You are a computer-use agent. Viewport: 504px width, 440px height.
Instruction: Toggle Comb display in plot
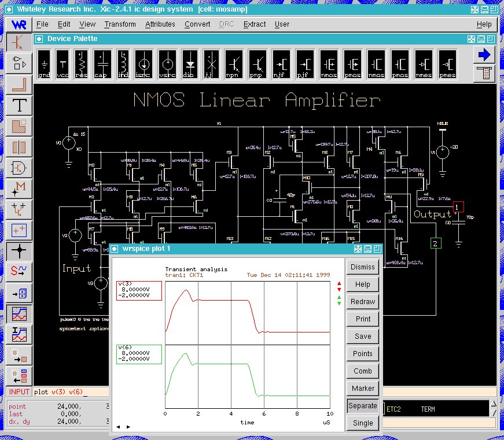tap(363, 371)
